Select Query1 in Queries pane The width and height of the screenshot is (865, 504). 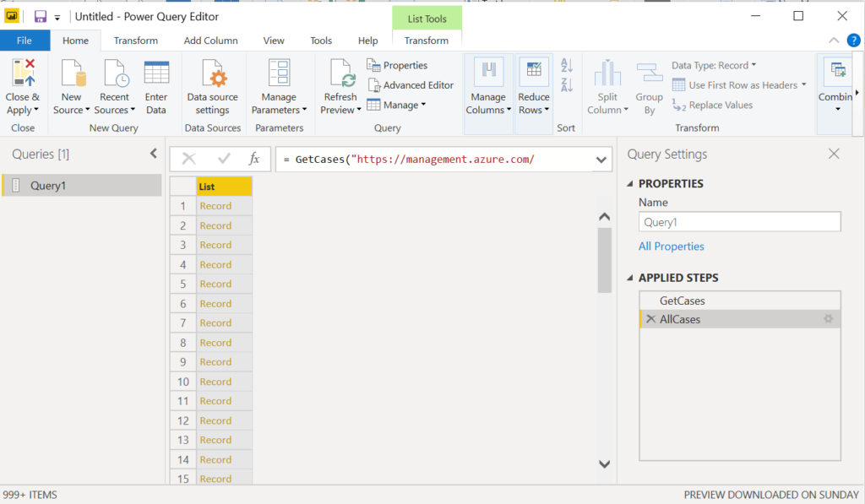point(82,186)
